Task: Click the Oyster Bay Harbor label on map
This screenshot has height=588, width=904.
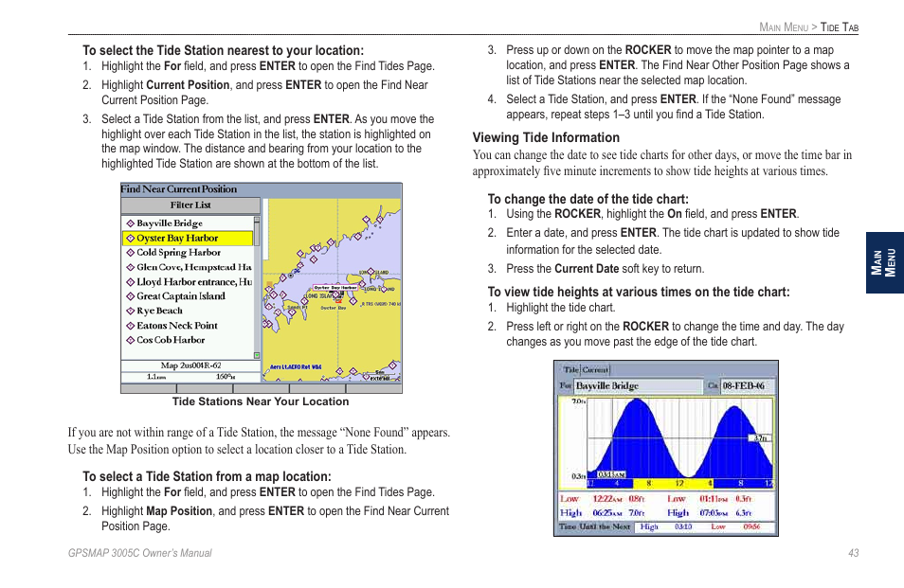Action: (334, 287)
